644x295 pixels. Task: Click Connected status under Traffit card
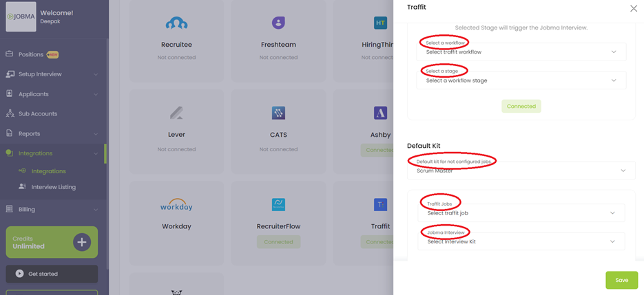point(377,242)
